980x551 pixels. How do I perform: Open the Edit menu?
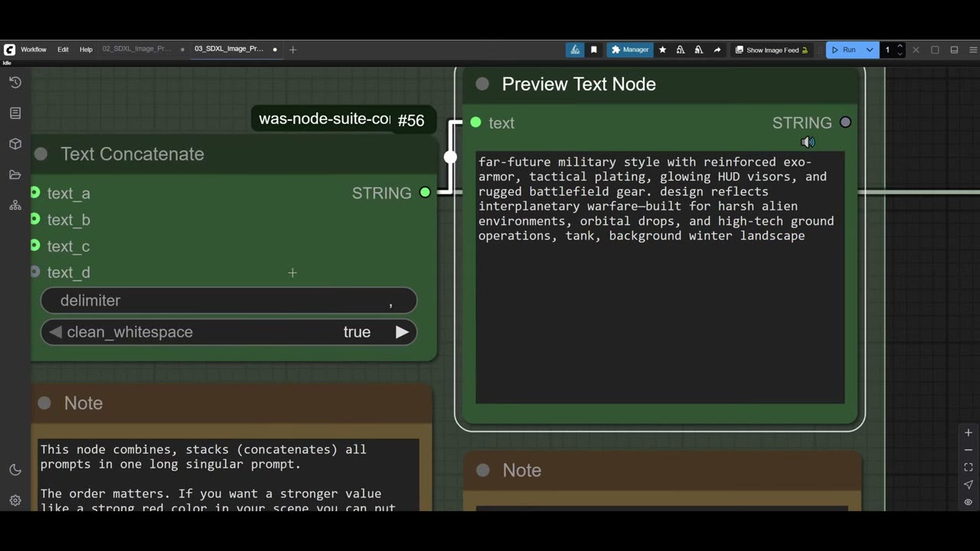63,50
